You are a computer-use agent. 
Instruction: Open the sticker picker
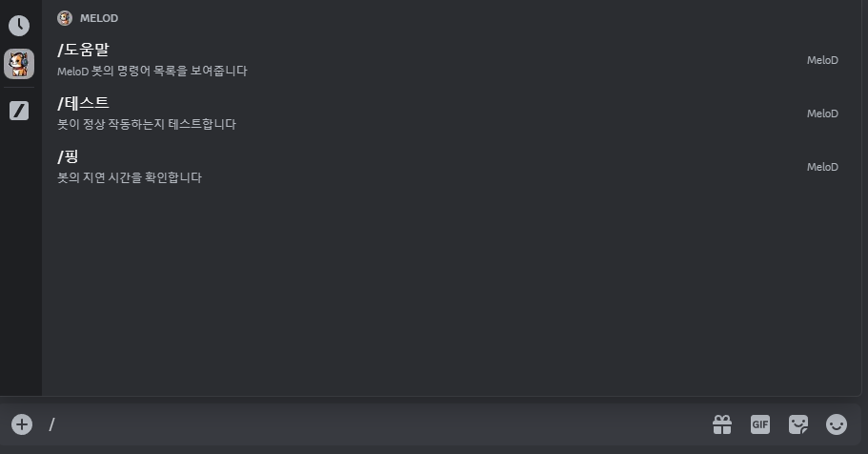pos(798,424)
